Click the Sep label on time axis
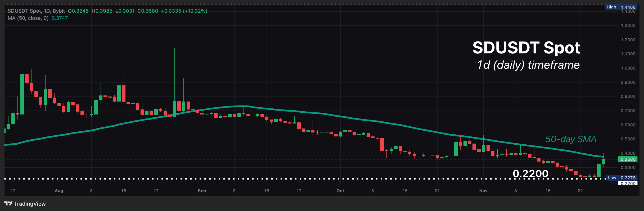This screenshot has width=644, height=211. [x=202, y=191]
